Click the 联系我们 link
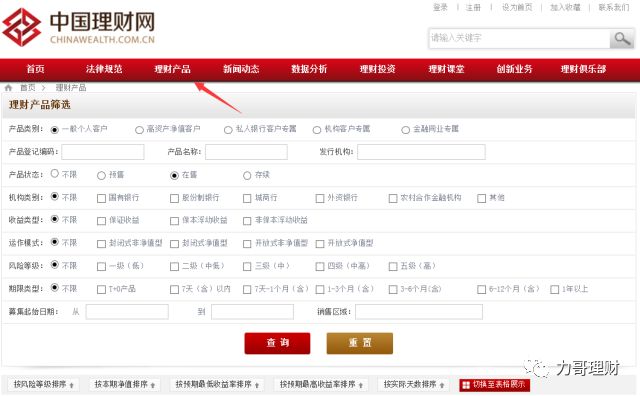 613,7
